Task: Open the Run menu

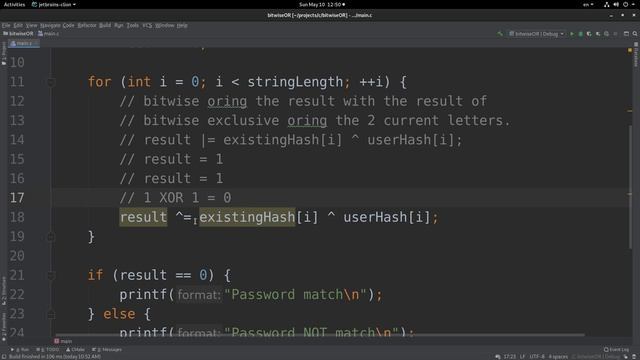Action: click(118, 25)
